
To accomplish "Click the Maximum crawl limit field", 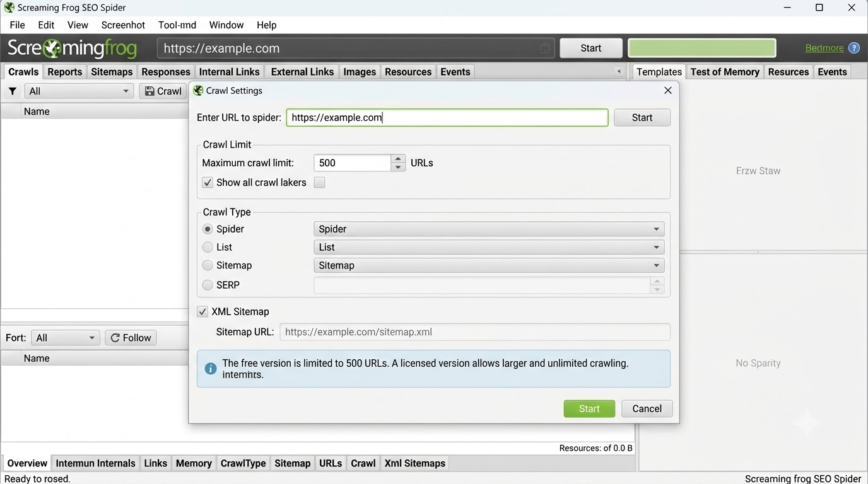I will click(352, 163).
